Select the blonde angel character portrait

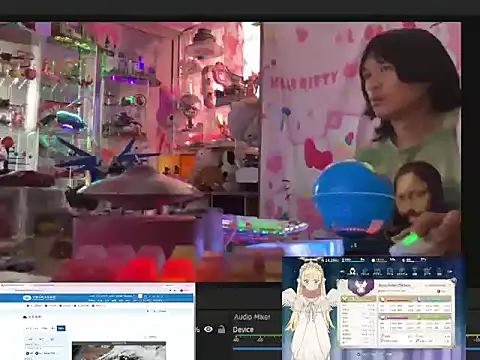point(310,308)
